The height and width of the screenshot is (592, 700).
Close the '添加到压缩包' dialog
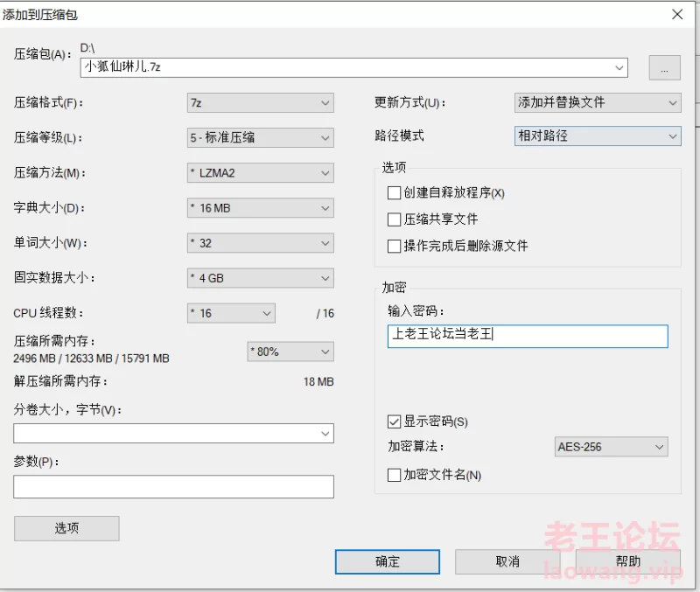tap(677, 14)
